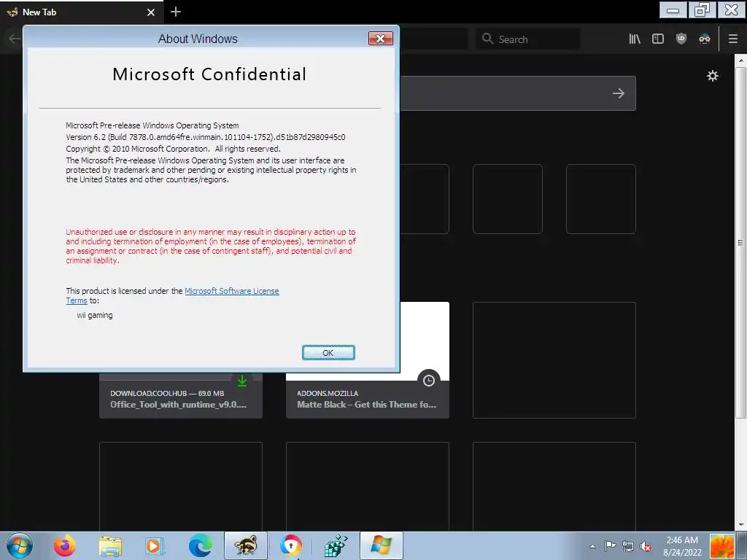The height and width of the screenshot is (560, 747).
Task: Click the browser back arrow
Action: tap(15, 39)
